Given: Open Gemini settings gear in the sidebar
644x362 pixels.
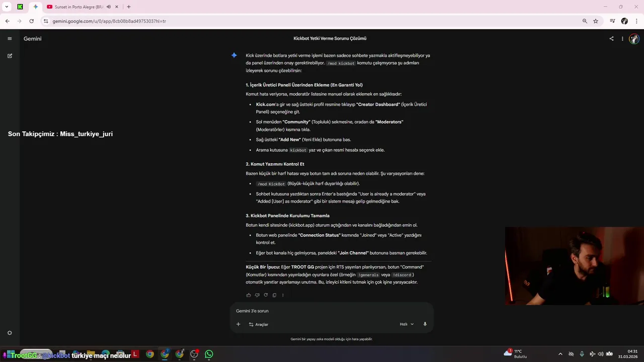Looking at the screenshot, I should (x=10, y=333).
